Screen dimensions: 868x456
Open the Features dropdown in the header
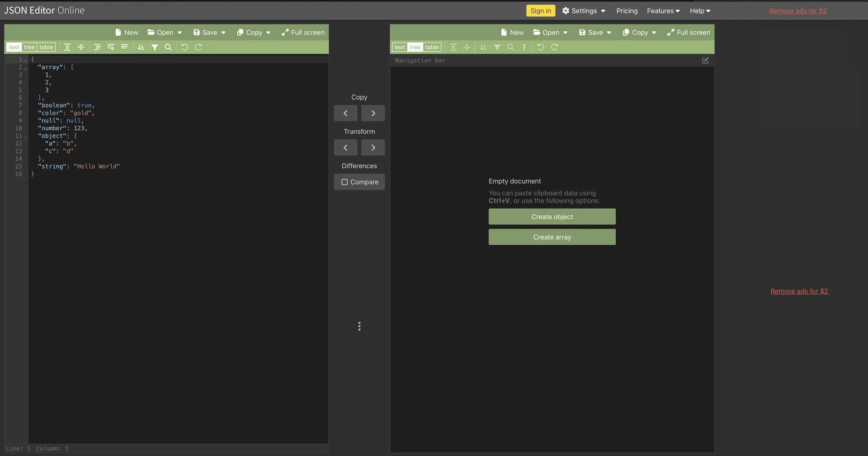click(663, 10)
